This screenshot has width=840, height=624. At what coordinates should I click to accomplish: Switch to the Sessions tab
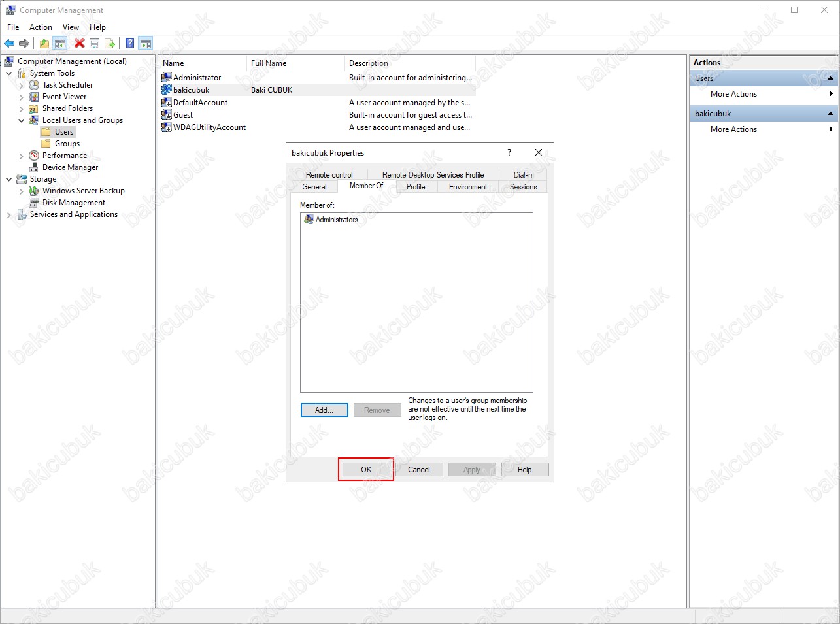pyautogui.click(x=523, y=187)
